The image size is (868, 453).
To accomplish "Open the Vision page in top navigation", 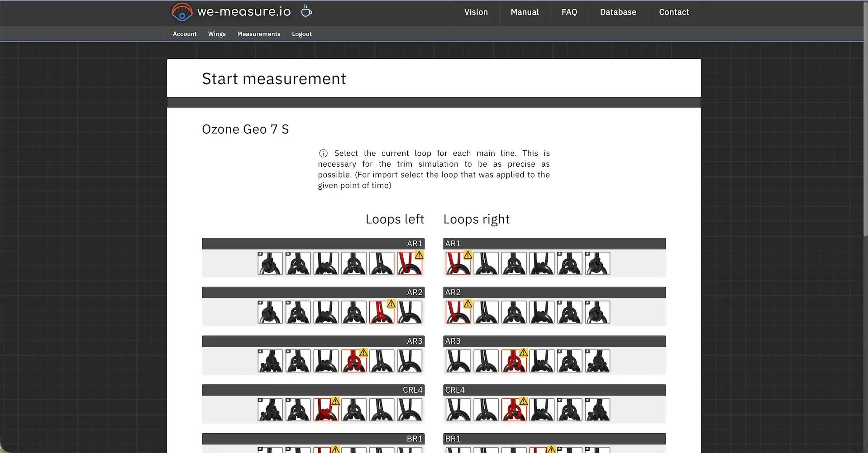I will 476,13.
